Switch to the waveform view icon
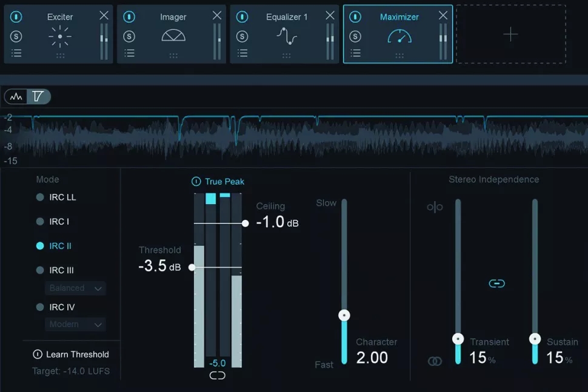Screen dimensions: 588x392 click(x=16, y=96)
